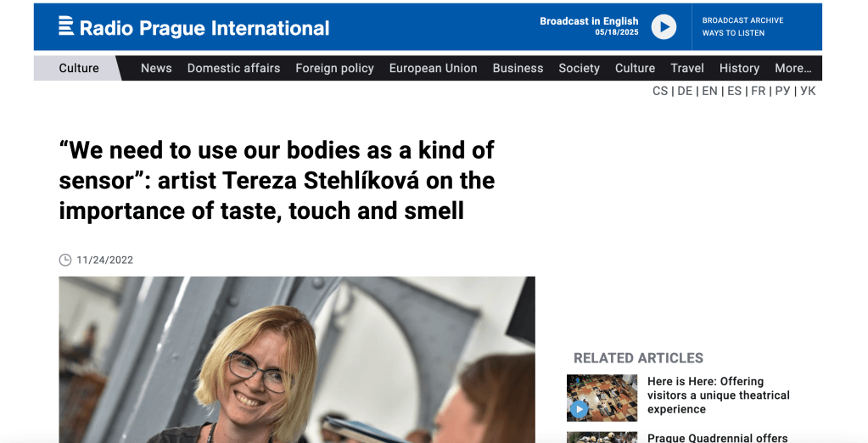868x443 pixels.
Task: Switch site language to DE
Action: pyautogui.click(x=685, y=91)
